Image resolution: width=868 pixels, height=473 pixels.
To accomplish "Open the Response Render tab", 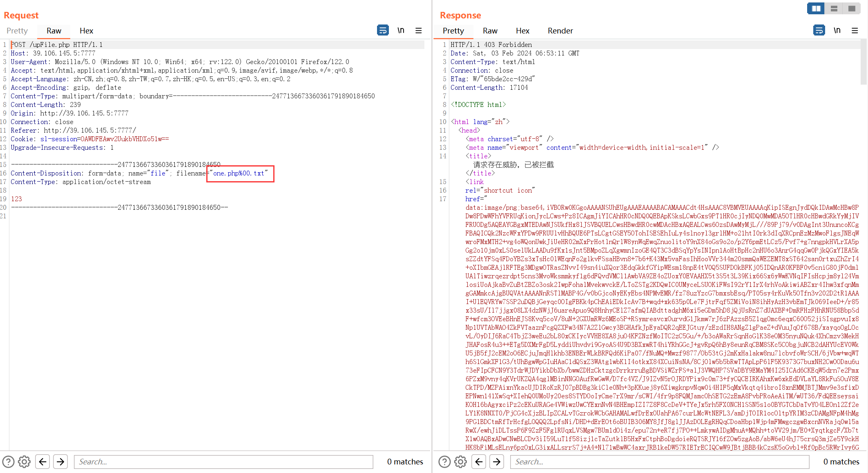I will 560,31.
